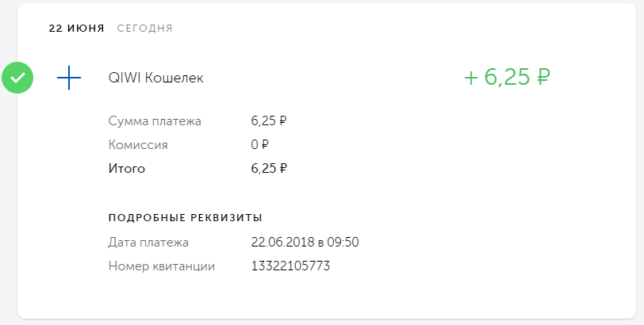Select the Дата платежа label
This screenshot has width=644, height=325.
pos(148,242)
